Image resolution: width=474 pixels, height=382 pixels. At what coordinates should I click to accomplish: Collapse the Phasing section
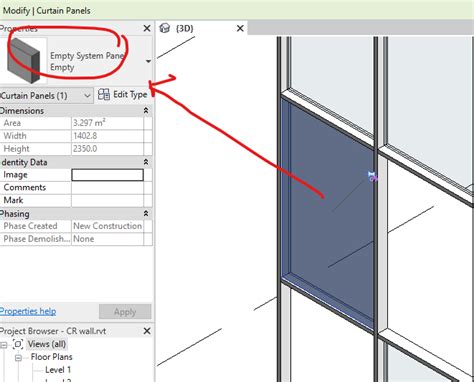(x=146, y=214)
